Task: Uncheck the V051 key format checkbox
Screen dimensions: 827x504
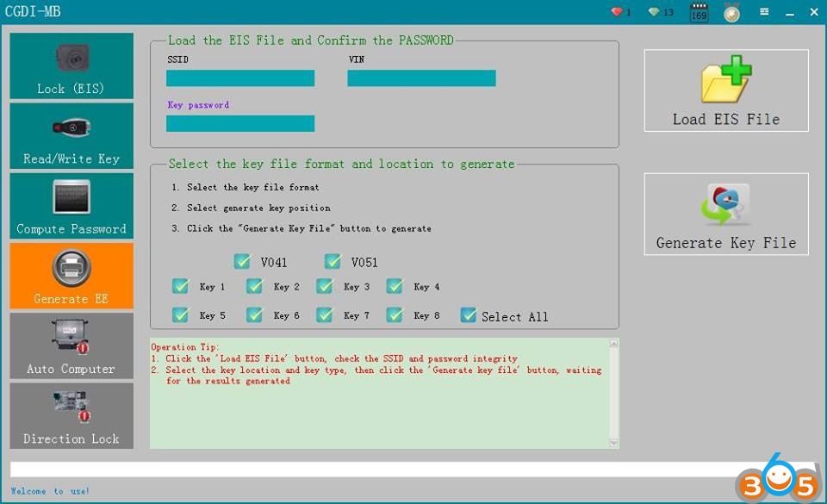Action: 333,261
